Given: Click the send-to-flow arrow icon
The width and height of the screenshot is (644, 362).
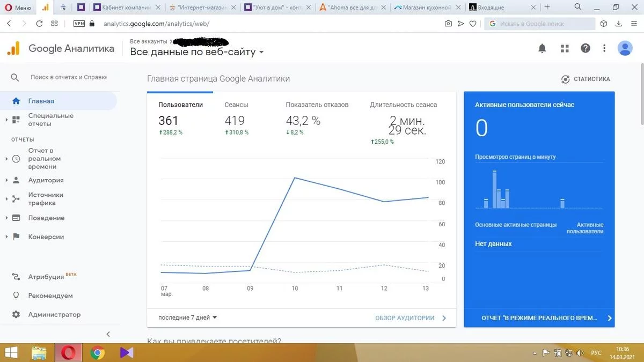Looking at the screenshot, I should [x=460, y=24].
